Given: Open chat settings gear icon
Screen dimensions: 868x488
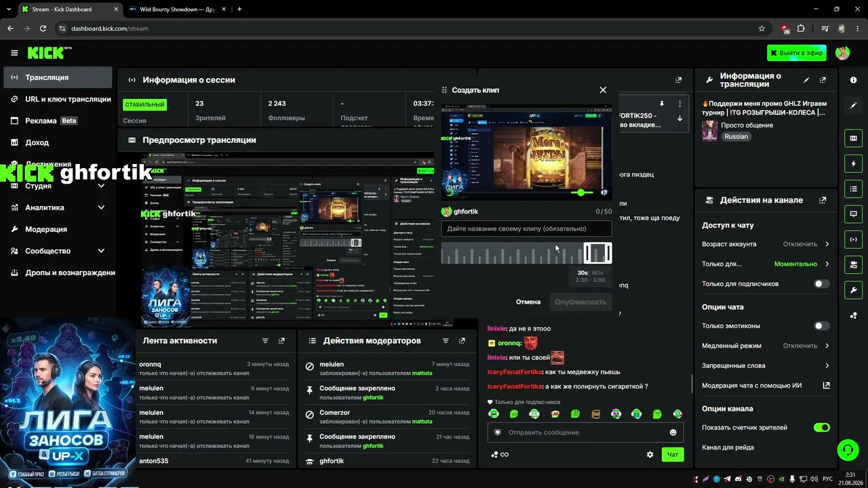Looking at the screenshot, I should pos(650,455).
